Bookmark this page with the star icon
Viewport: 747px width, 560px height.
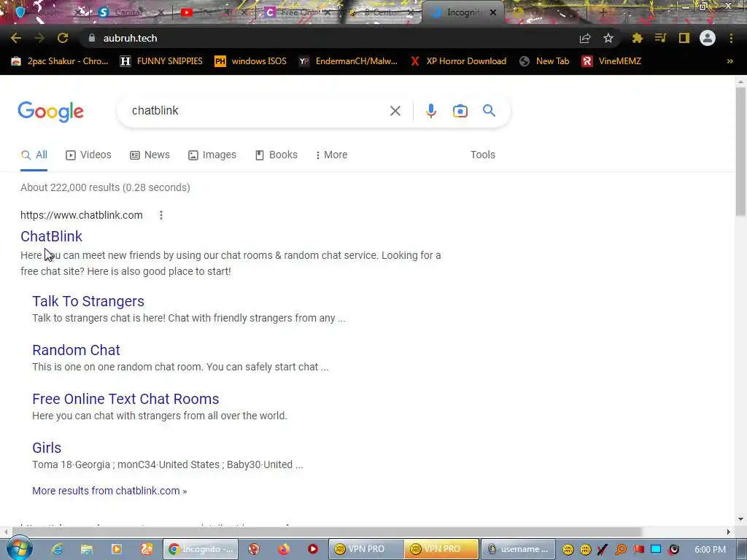click(x=608, y=38)
